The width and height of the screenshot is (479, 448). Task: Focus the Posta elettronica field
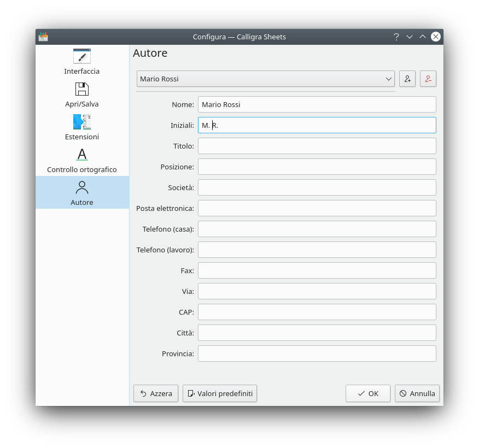[x=317, y=208]
